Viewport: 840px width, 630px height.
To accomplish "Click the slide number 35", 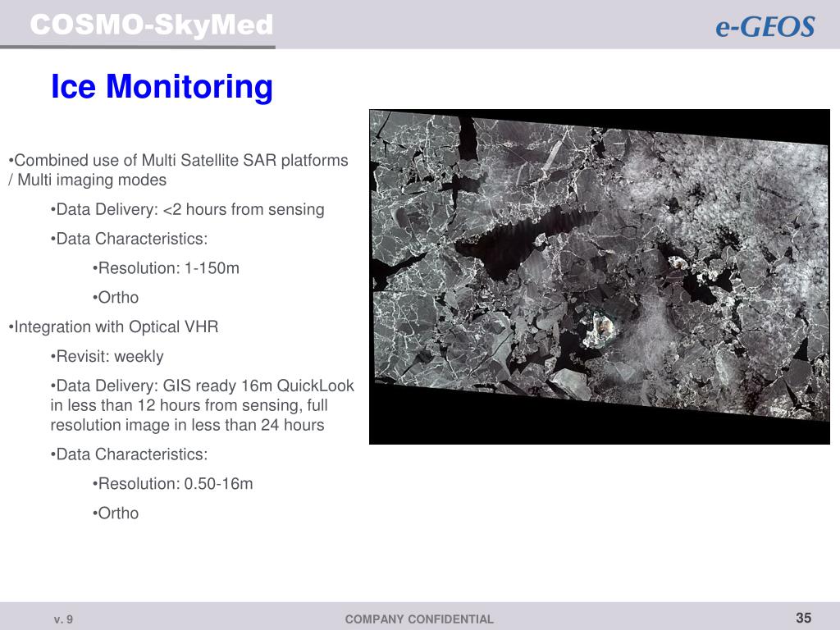I will (803, 618).
